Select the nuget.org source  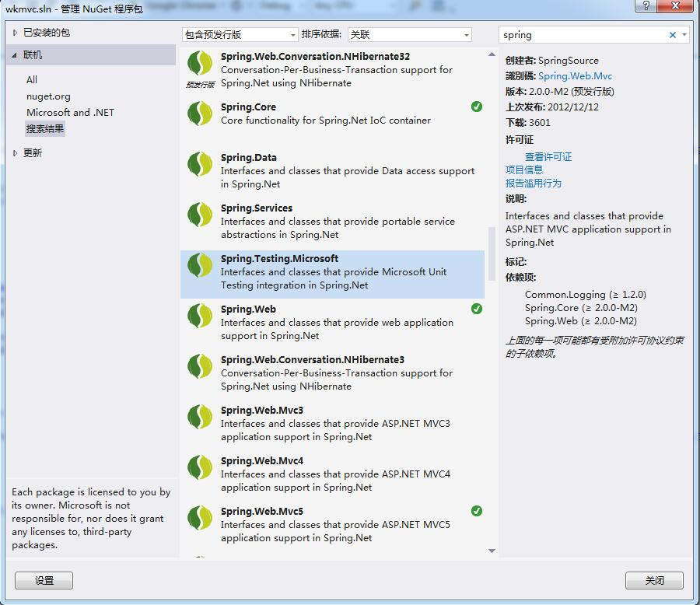tap(48, 96)
